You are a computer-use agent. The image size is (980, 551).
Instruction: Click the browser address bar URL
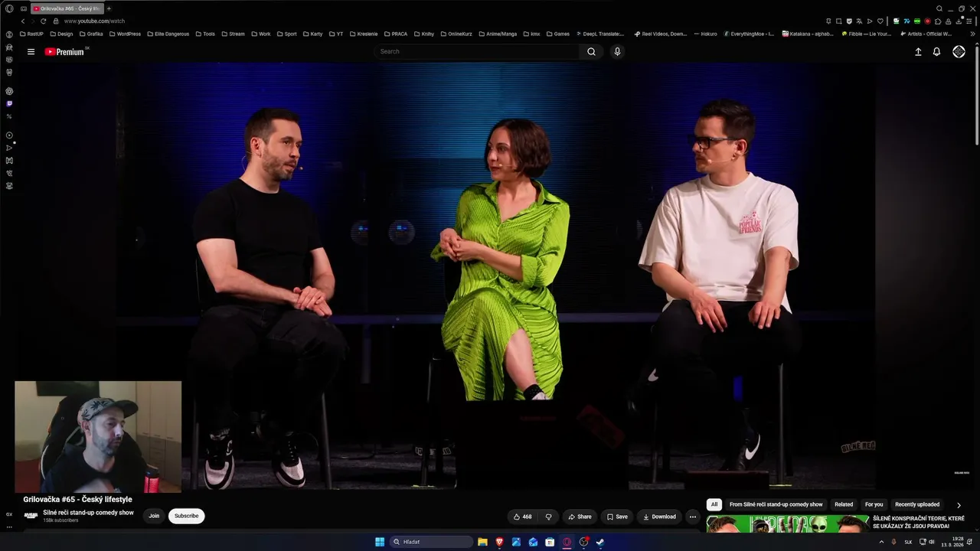click(x=94, y=21)
